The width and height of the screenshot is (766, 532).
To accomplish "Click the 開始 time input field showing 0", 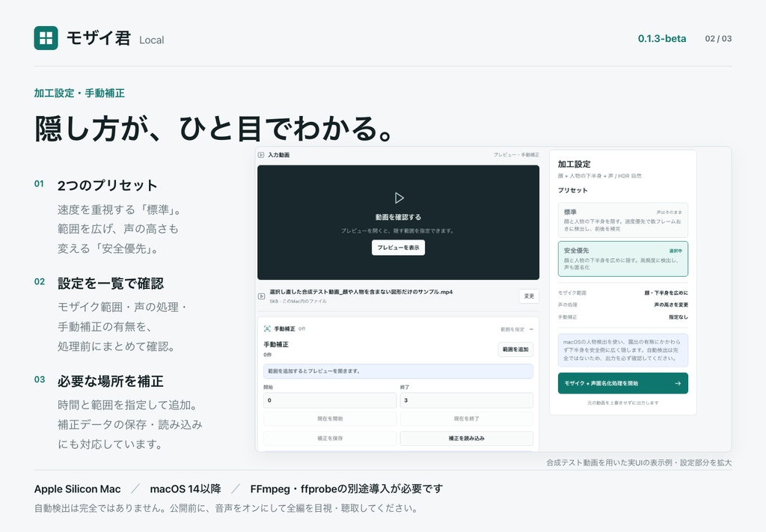I will pyautogui.click(x=330, y=400).
